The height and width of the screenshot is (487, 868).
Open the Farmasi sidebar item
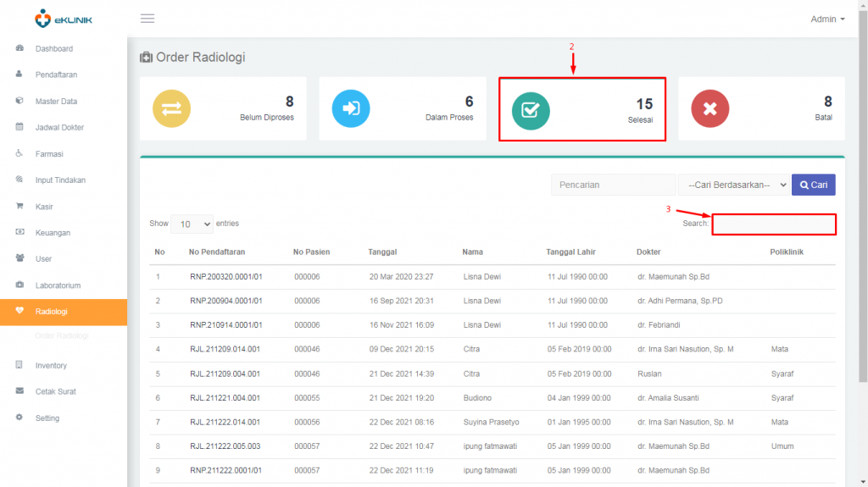(49, 154)
